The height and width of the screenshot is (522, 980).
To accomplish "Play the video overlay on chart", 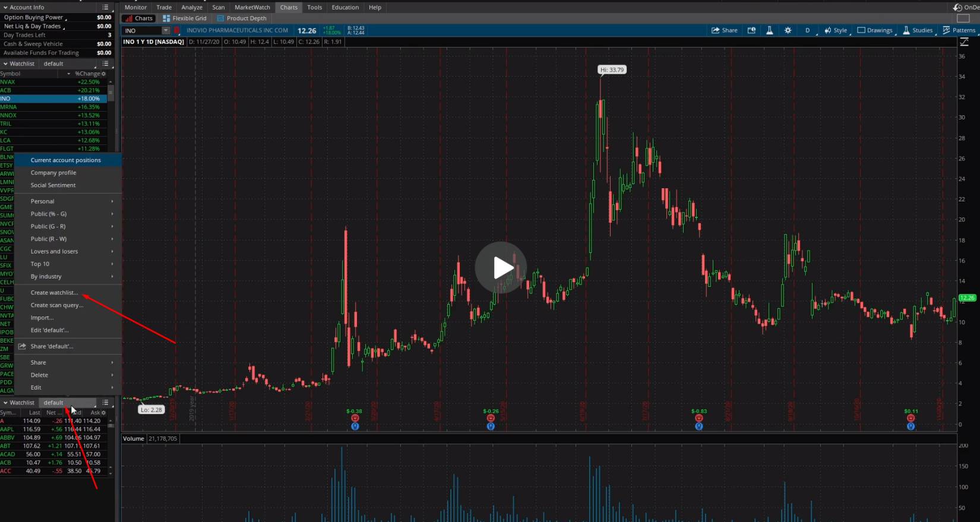I will click(501, 268).
